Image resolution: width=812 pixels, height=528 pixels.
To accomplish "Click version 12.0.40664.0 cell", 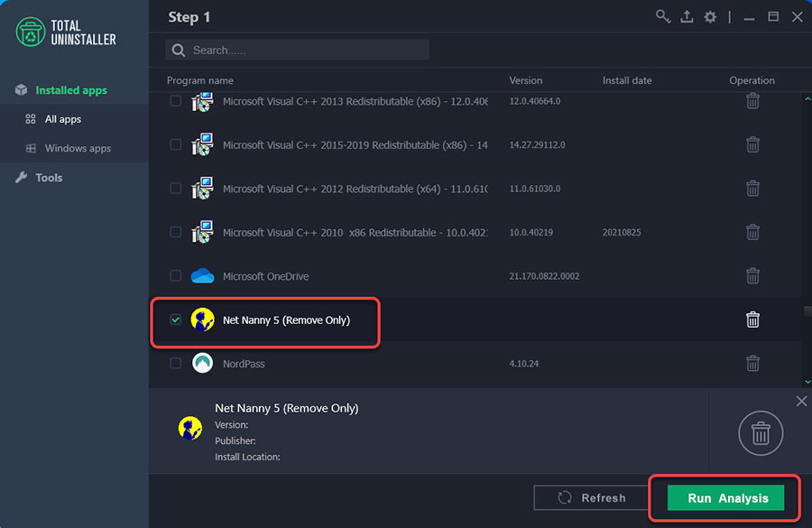I will coord(534,101).
